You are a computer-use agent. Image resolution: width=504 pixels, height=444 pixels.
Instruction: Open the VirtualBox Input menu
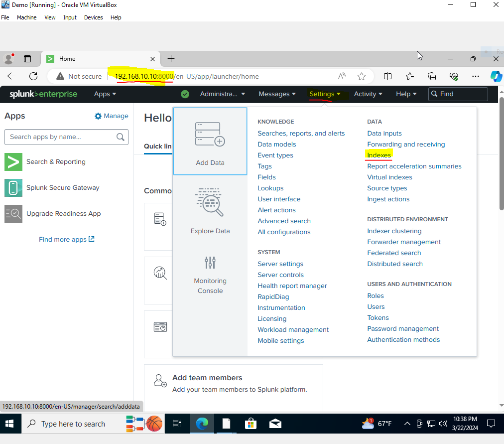70,17
